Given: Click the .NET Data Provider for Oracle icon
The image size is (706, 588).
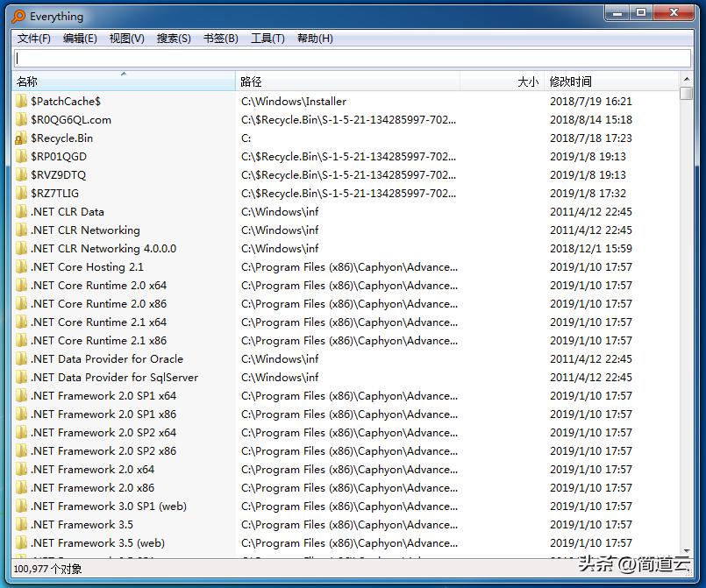Looking at the screenshot, I should pos(21,359).
